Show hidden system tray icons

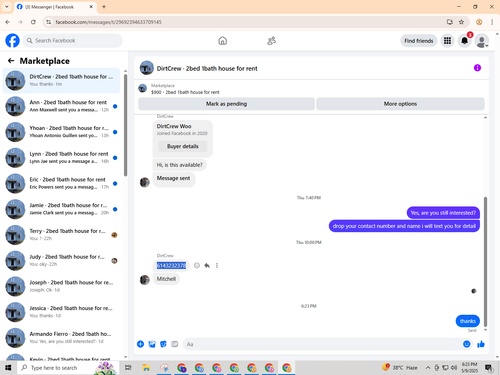tap(428, 368)
